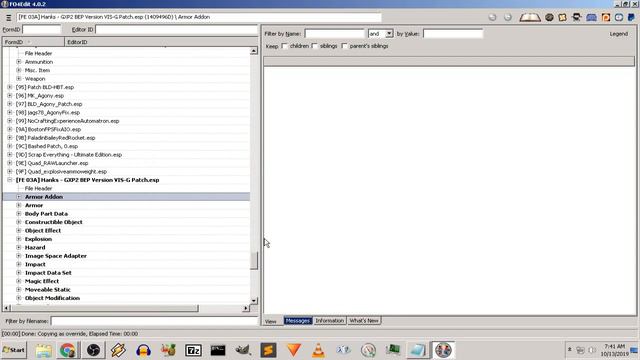Viewport: 640px width, 360px height.
Task: Open the hamburger main menu
Action: point(8,18)
